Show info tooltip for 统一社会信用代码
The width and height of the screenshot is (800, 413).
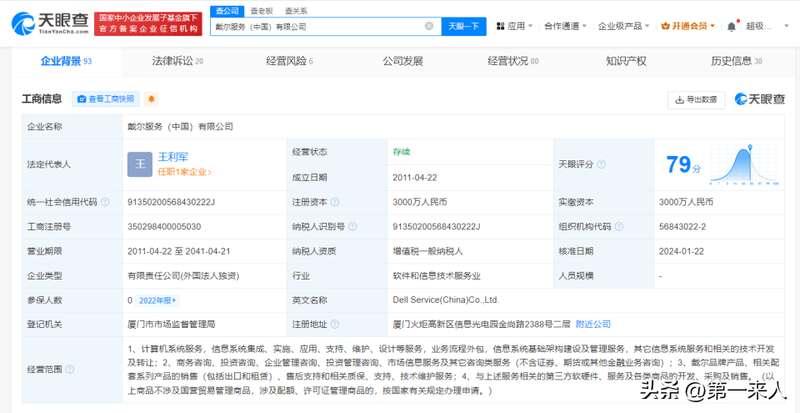pos(105,202)
